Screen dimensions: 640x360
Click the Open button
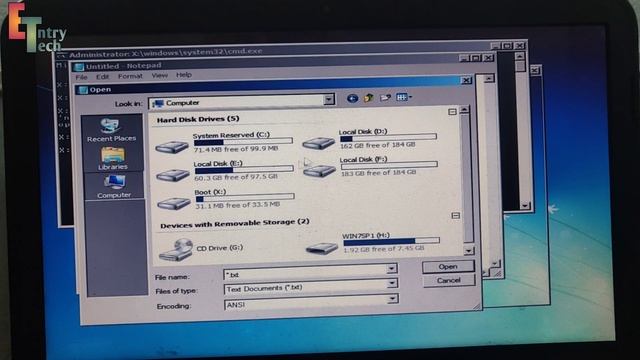coord(448,267)
